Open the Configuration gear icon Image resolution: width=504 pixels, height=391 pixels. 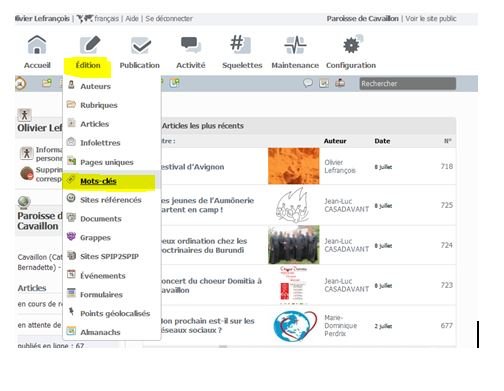pos(352,44)
